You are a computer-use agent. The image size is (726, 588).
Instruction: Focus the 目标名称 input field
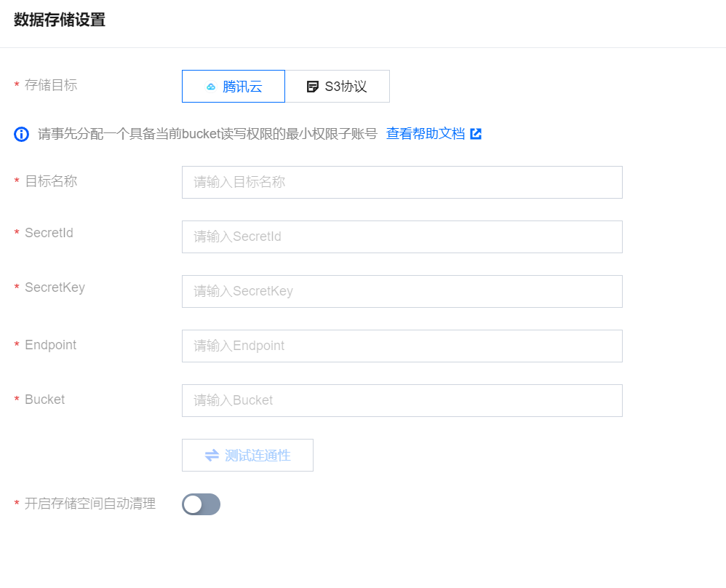click(402, 182)
